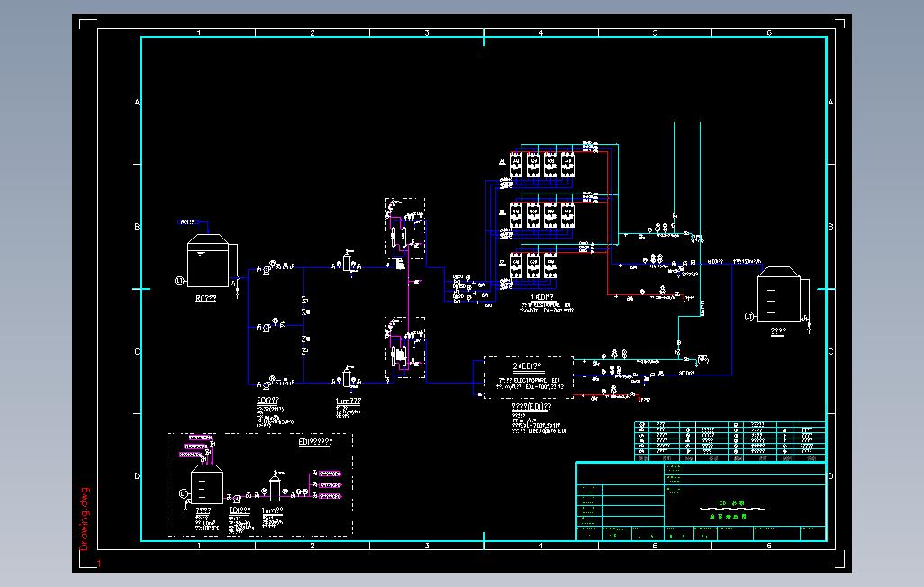Click row letter "C" on the right border
Viewport: 924px width, 587px height.
pos(830,352)
